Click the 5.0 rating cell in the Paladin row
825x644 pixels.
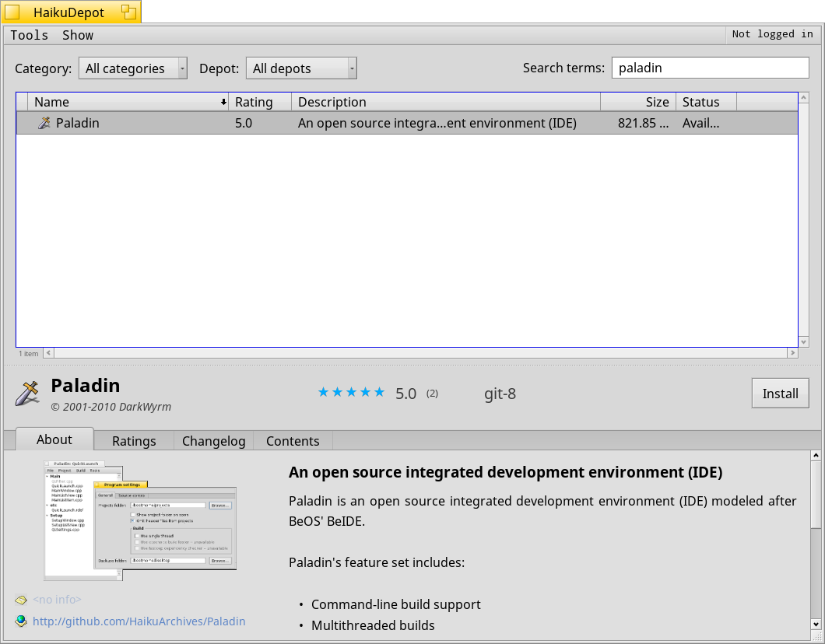tap(244, 123)
